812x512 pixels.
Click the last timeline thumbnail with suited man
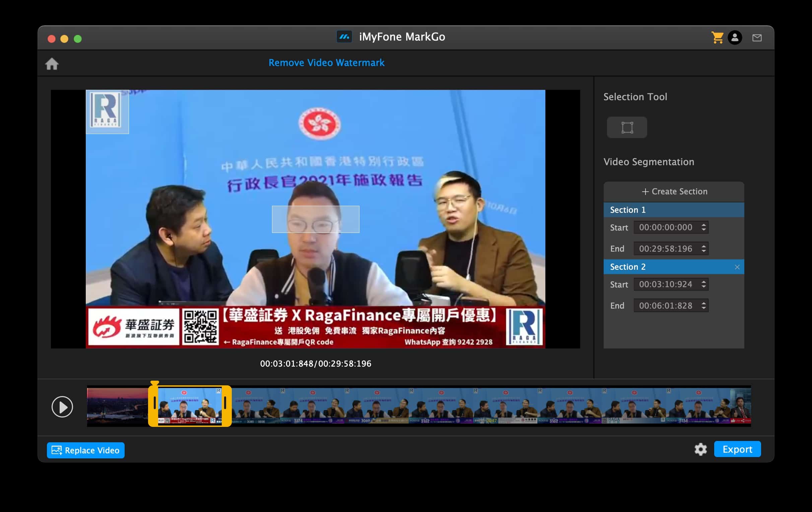pos(741,406)
